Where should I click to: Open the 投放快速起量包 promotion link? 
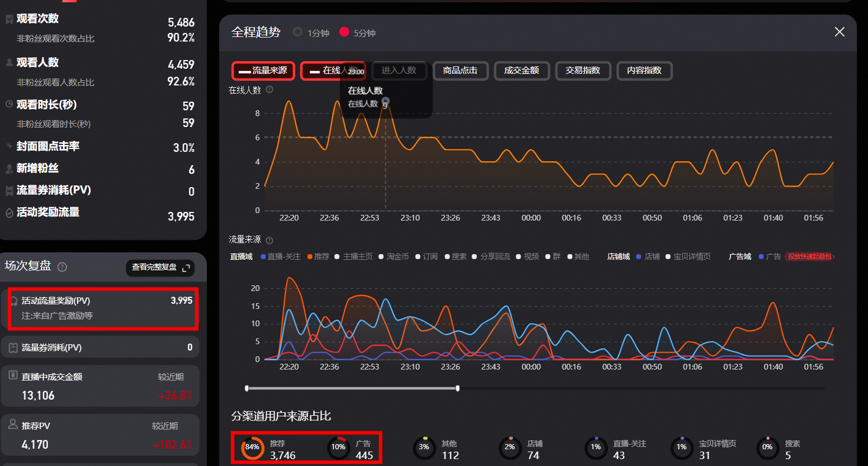click(x=810, y=256)
